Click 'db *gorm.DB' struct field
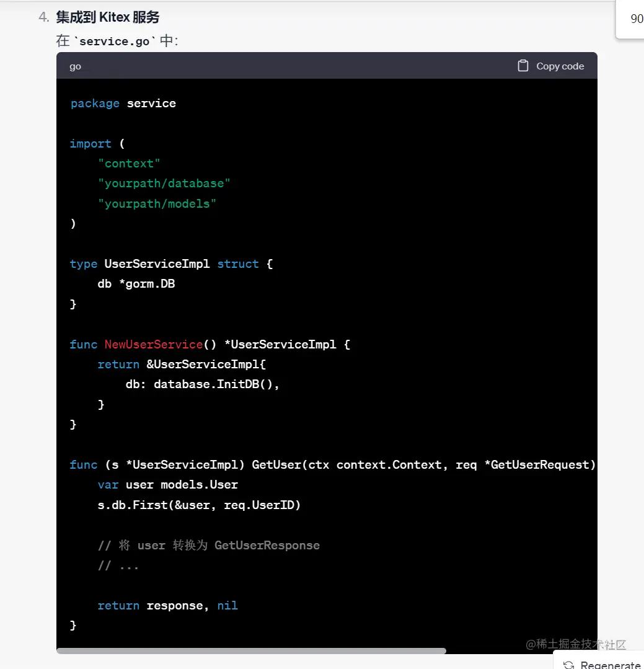The width and height of the screenshot is (644, 669). pos(136,284)
